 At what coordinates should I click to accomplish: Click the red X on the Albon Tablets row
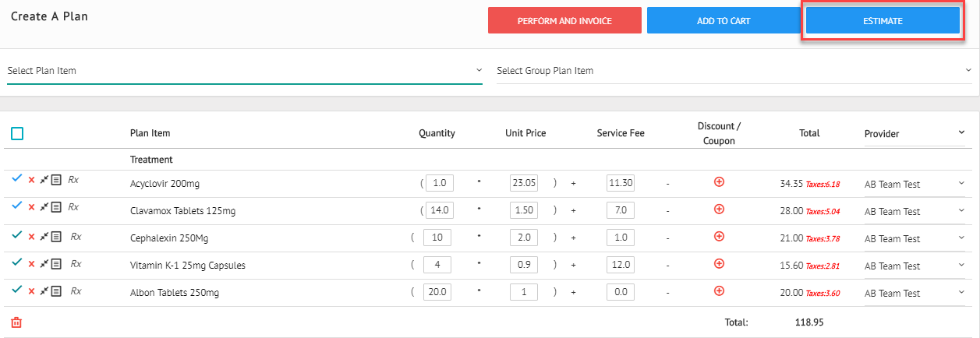(31, 291)
